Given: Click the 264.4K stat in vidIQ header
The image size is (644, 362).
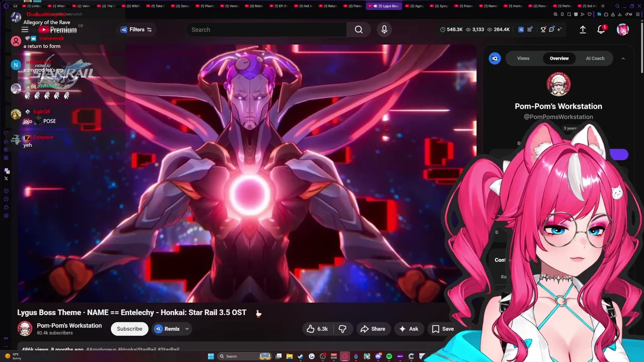Looking at the screenshot, I should pos(498,30).
